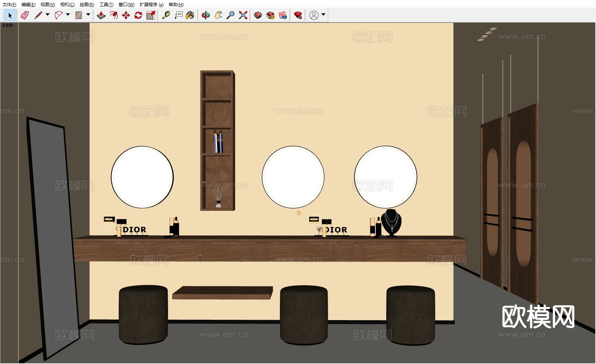
Task: Open the 编辑(E) menu
Action: click(x=28, y=5)
